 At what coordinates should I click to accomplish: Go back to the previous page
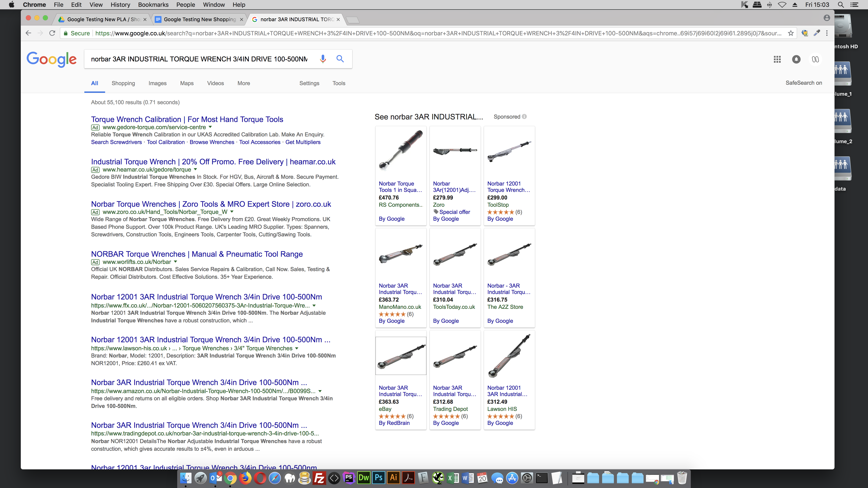[x=28, y=33]
